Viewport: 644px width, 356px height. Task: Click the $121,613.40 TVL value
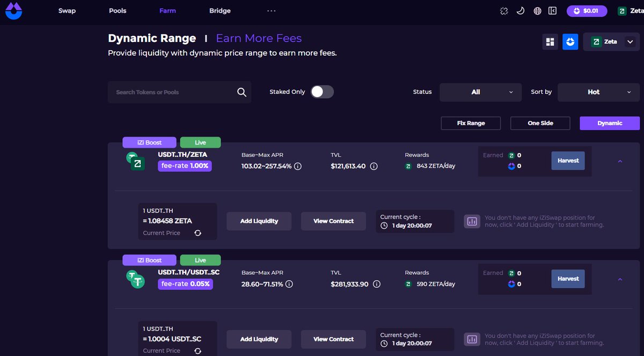348,166
